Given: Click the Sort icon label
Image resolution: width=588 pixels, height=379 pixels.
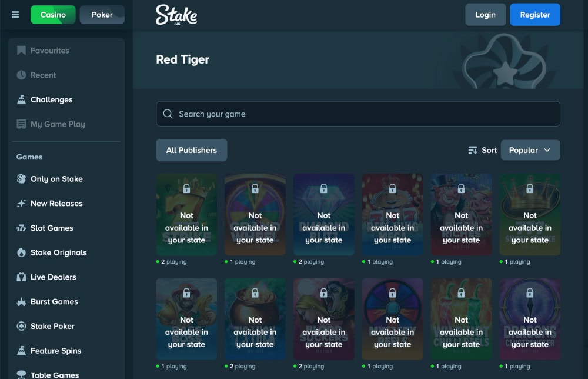Looking at the screenshot, I should click(482, 150).
